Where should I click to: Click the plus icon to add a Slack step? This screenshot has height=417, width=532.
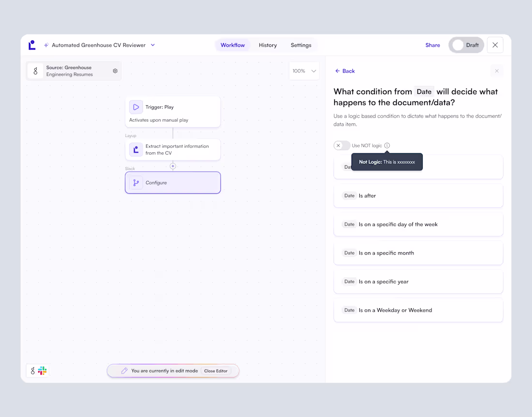click(173, 166)
